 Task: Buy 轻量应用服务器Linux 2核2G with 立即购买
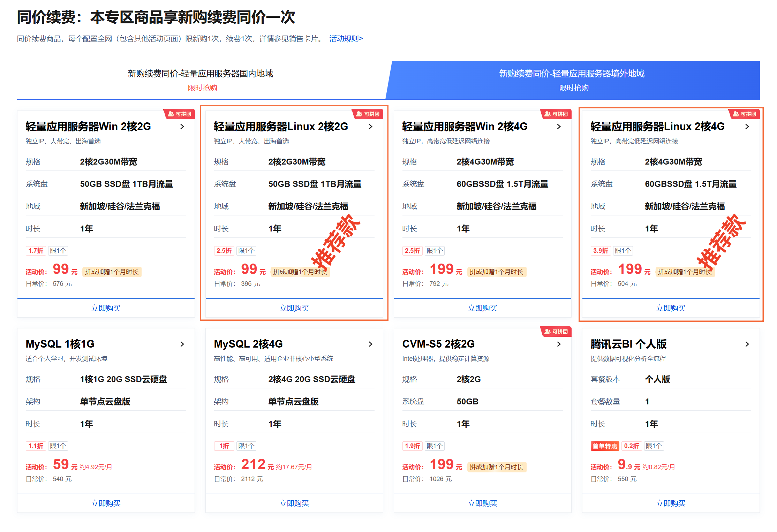[294, 308]
